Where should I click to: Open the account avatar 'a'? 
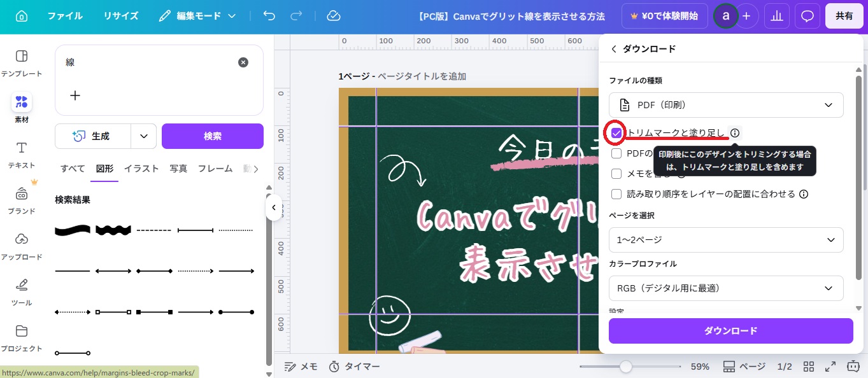tap(725, 16)
